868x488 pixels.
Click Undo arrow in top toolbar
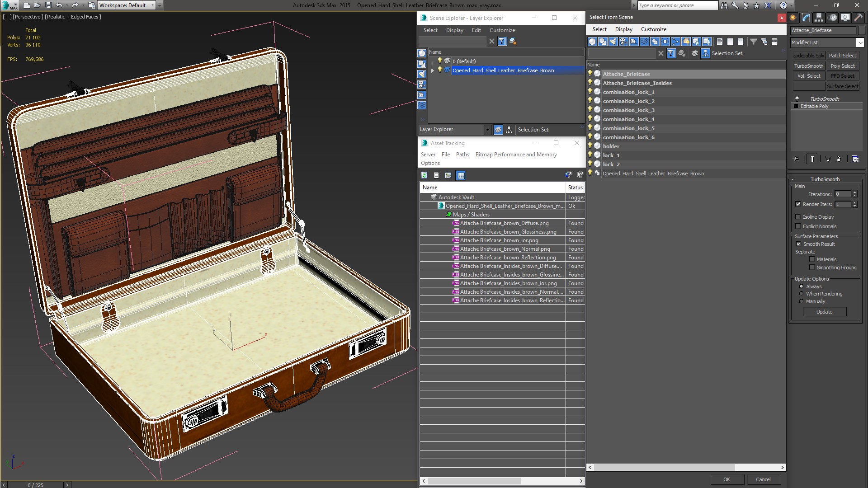pos(59,5)
